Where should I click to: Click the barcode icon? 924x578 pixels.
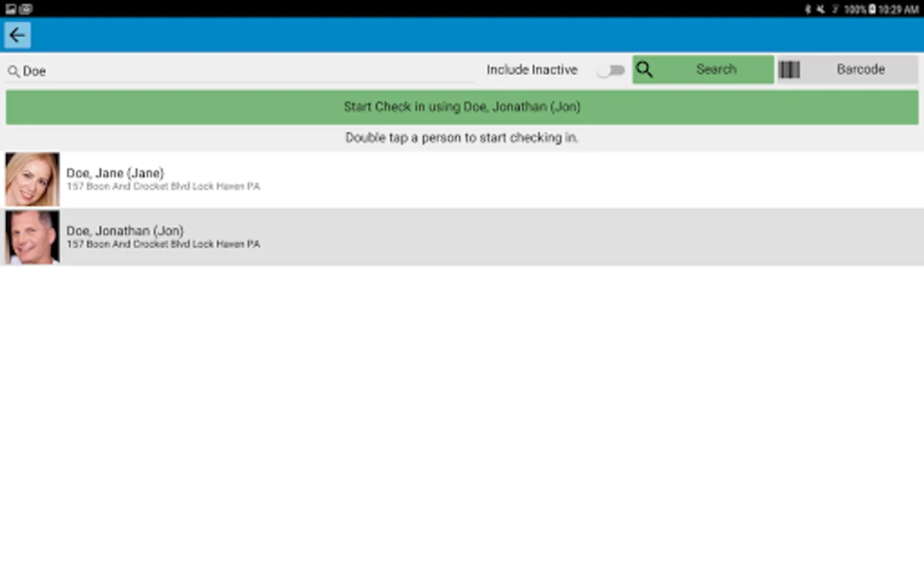[789, 69]
